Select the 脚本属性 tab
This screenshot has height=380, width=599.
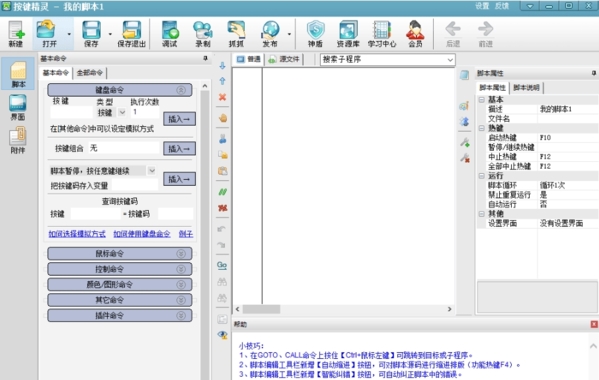point(492,88)
